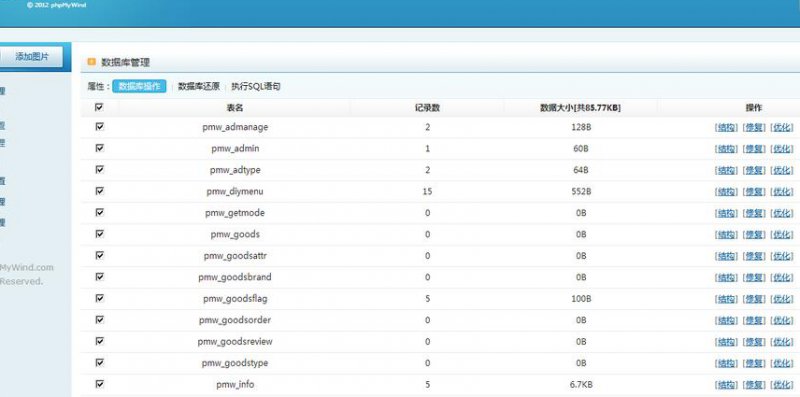Viewport: 800px width, 397px height.
Task: View 结构 of pmw_goodsreview table
Action: tap(727, 342)
